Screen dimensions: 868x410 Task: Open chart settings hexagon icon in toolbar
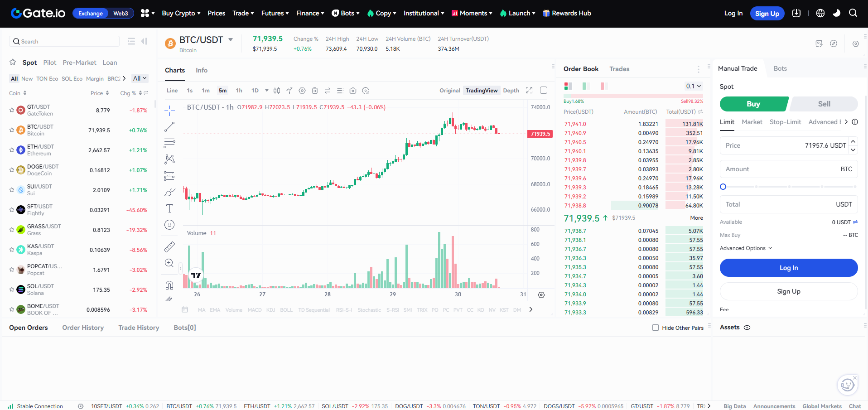302,91
